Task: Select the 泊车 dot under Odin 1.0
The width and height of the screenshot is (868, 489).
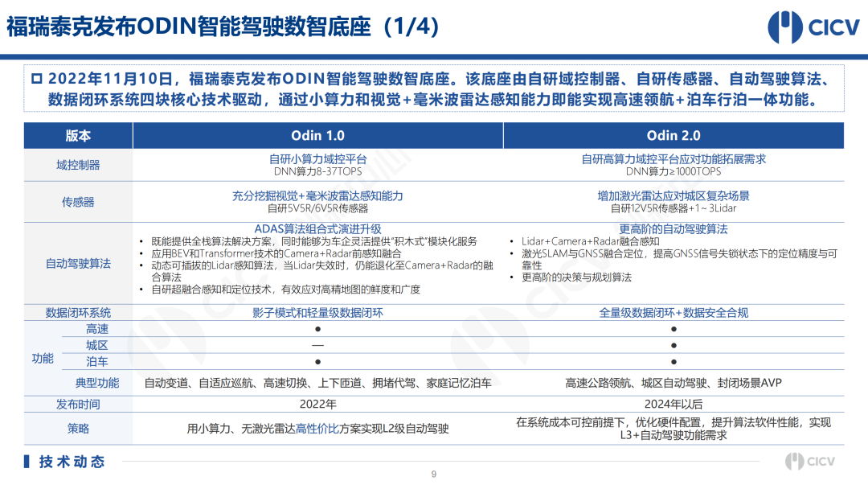Action: click(x=317, y=362)
